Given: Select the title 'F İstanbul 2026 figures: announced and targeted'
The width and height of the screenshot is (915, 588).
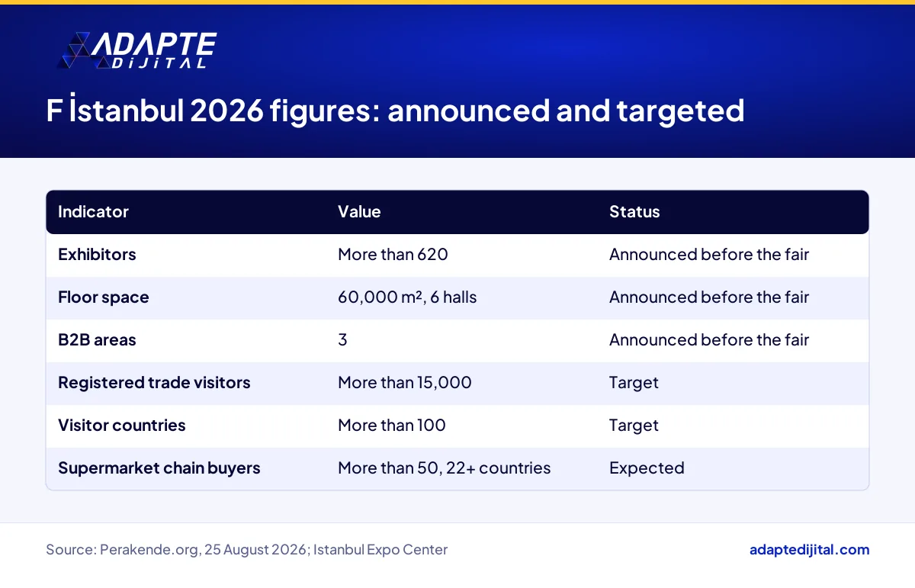Looking at the screenshot, I should click(395, 111).
